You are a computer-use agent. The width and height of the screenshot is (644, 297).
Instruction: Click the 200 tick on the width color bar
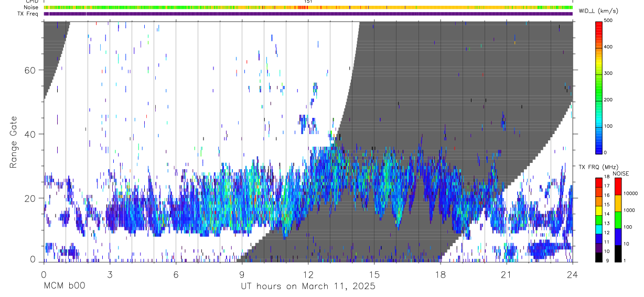pyautogui.click(x=609, y=100)
